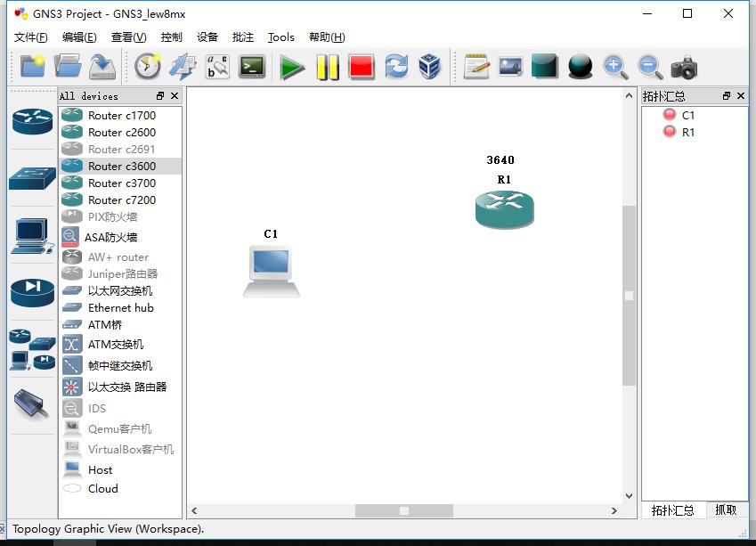Add a note using the pencil note icon
Image resolution: width=756 pixels, height=546 pixels.
475,67
